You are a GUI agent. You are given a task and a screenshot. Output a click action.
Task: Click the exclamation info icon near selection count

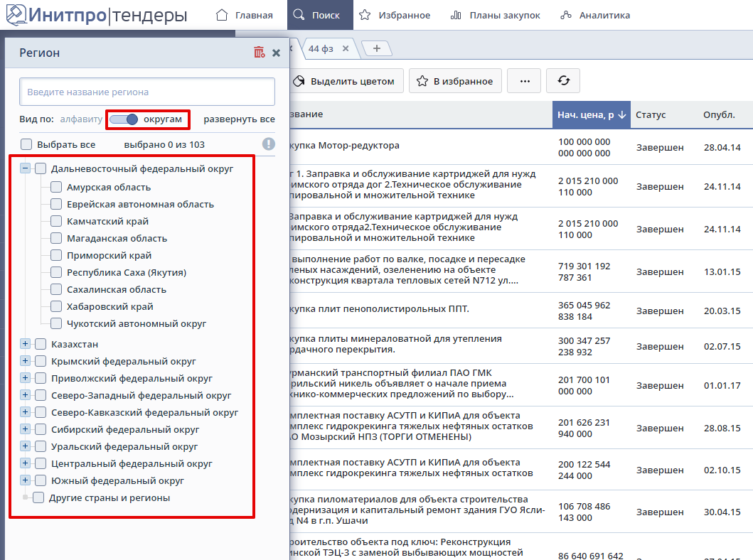tap(268, 144)
